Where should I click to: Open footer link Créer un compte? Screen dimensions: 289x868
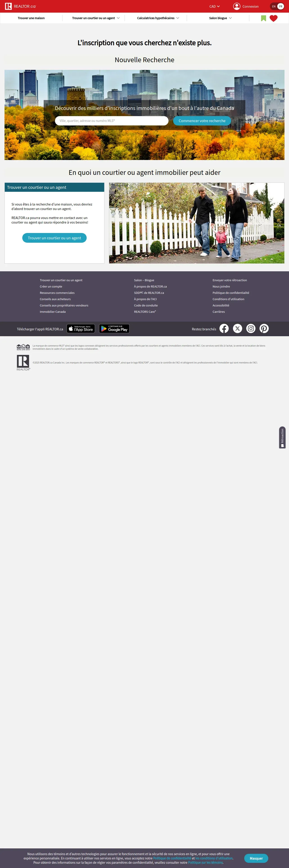pyautogui.click(x=51, y=286)
